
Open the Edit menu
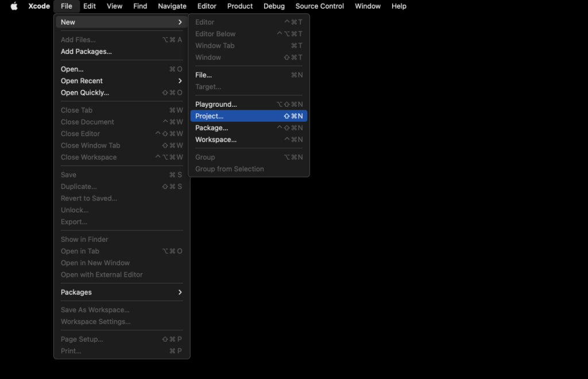[89, 6]
